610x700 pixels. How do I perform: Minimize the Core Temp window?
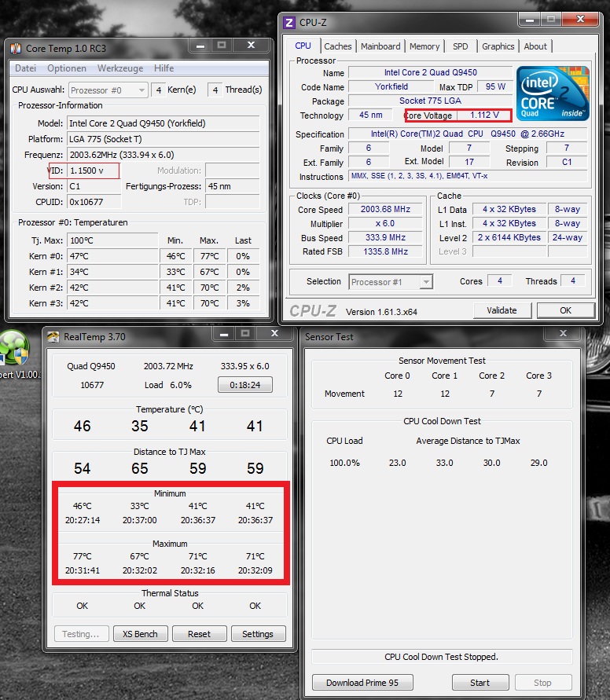[200, 45]
